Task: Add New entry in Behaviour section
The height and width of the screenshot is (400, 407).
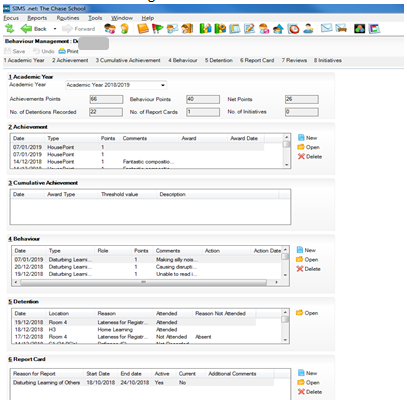Action: [x=306, y=250]
